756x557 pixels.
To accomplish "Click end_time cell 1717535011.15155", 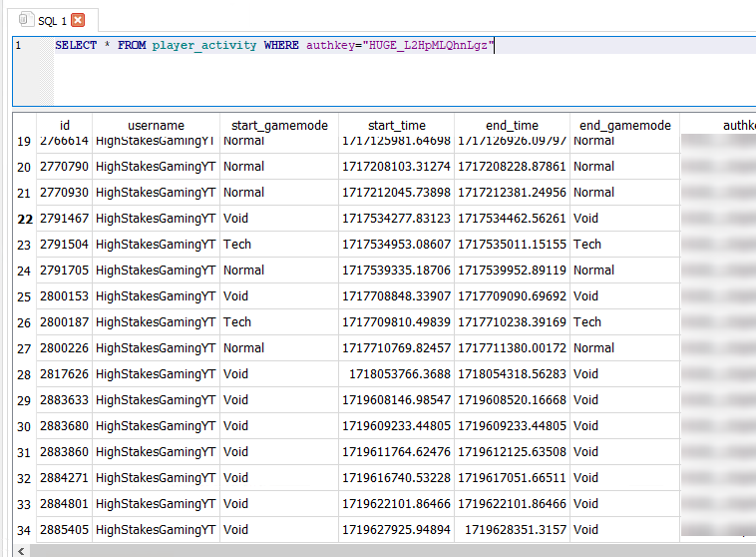I will [512, 245].
